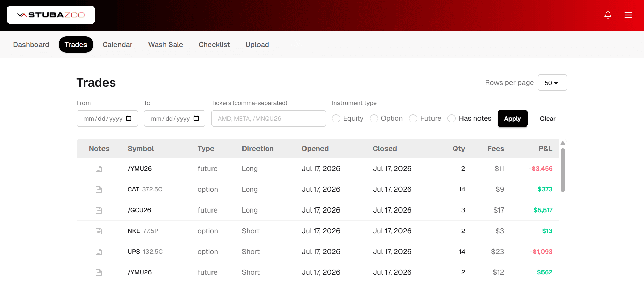This screenshot has width=644, height=286.
Task: Click the Fees column header
Action: (x=496, y=149)
